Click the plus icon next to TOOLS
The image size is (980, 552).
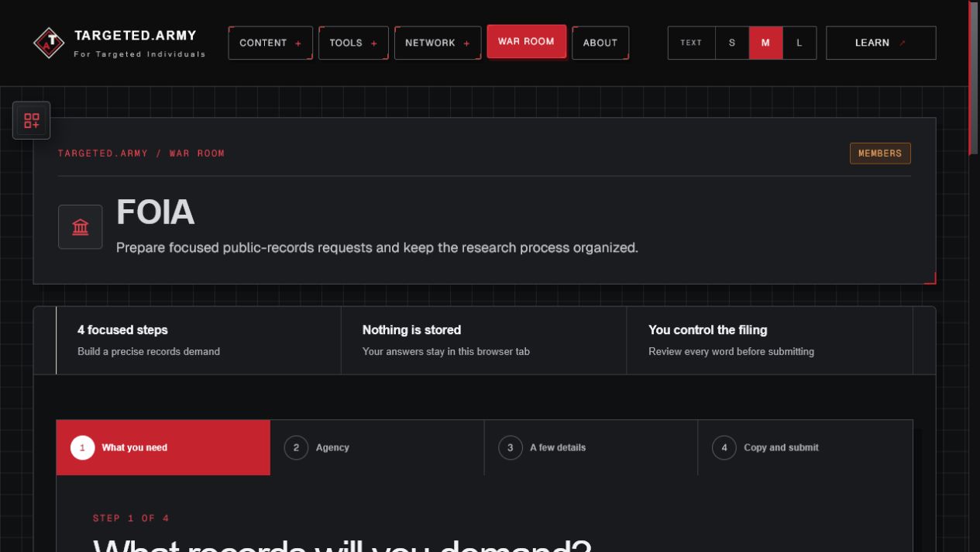coord(373,43)
